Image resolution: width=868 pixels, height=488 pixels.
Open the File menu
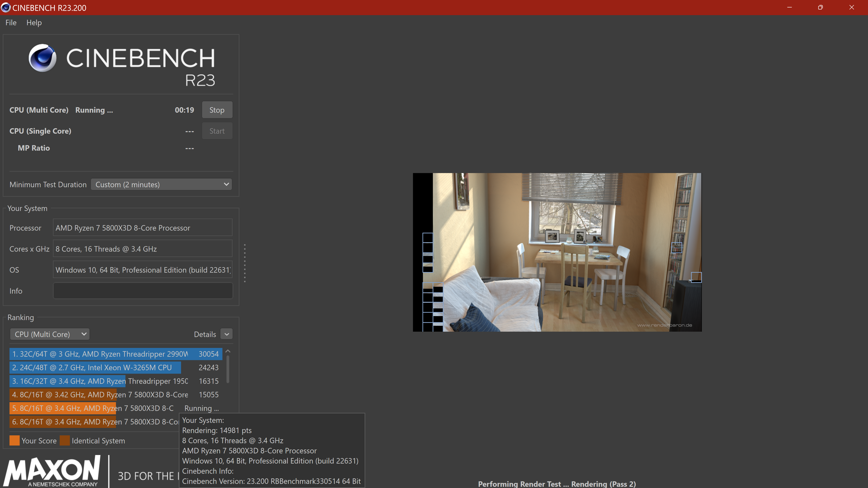coord(11,23)
